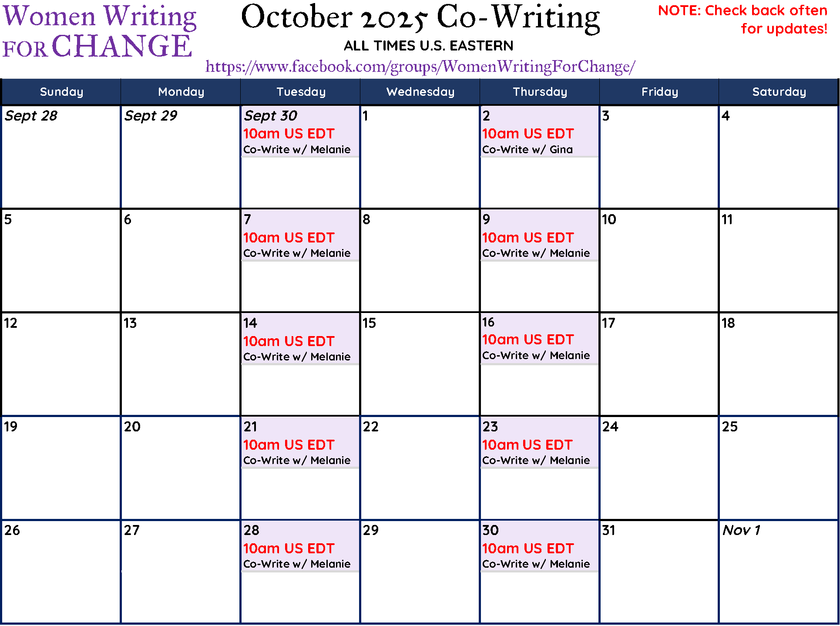Open the October 21 10am US EDT event

(x=289, y=445)
